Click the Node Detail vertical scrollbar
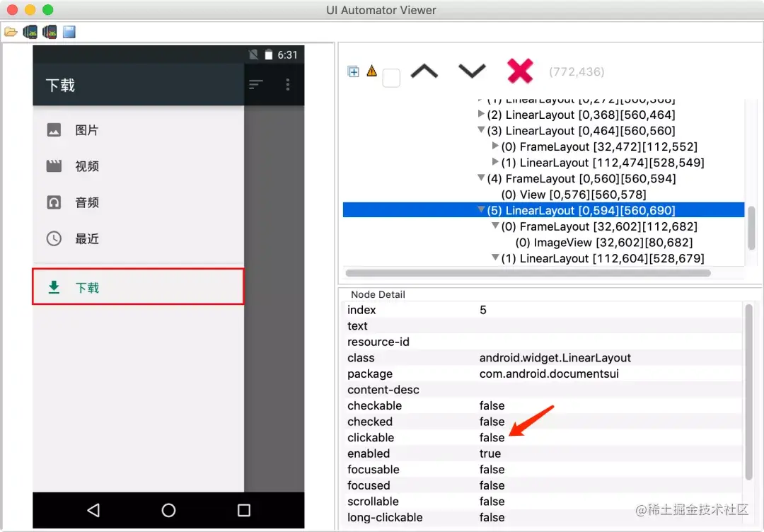Image resolution: width=764 pixels, height=532 pixels. tap(749, 392)
